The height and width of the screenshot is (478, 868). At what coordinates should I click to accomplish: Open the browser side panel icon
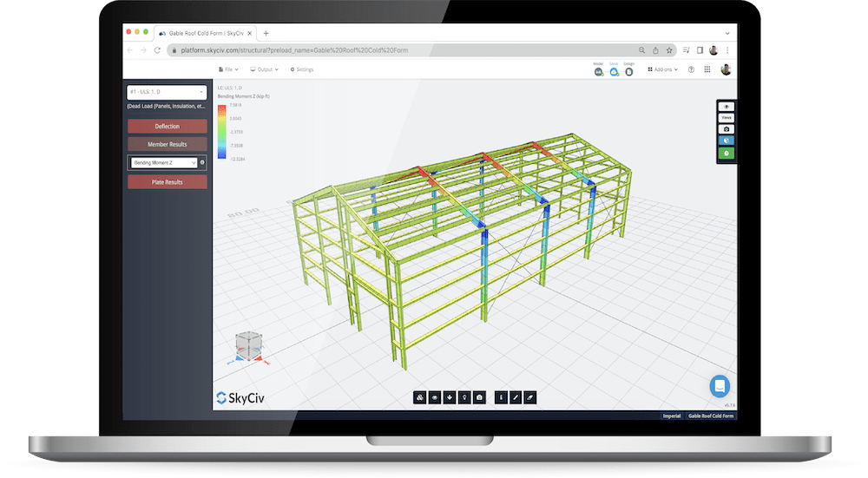pyautogui.click(x=700, y=50)
